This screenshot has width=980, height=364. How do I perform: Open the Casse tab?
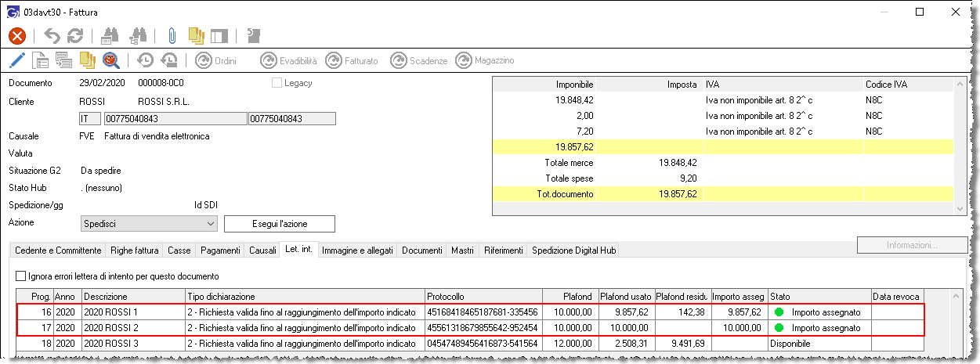coord(179,250)
